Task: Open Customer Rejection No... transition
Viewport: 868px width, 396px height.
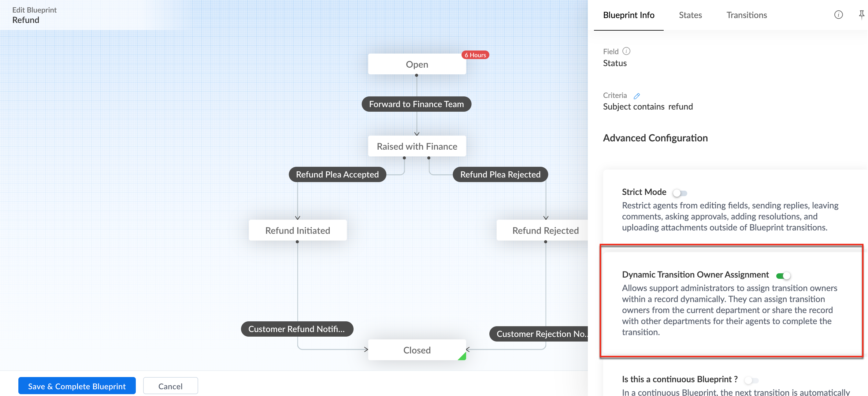Action: [539, 334]
